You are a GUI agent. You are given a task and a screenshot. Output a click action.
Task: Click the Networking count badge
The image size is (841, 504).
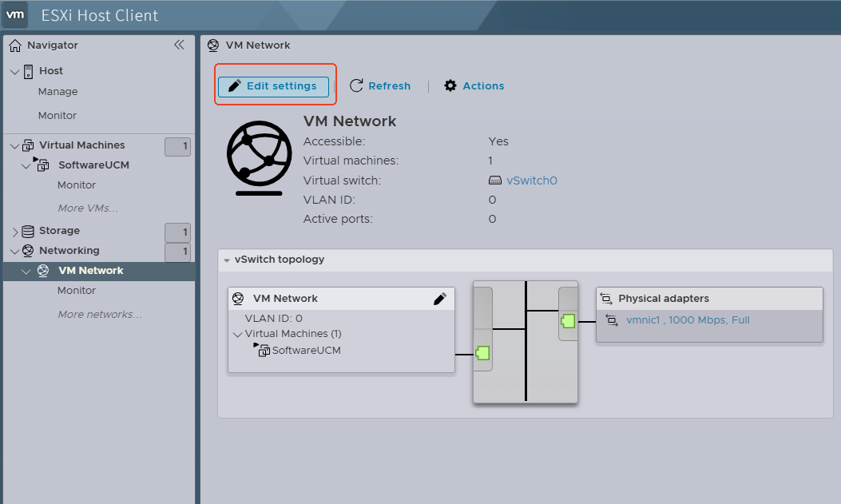(x=177, y=252)
